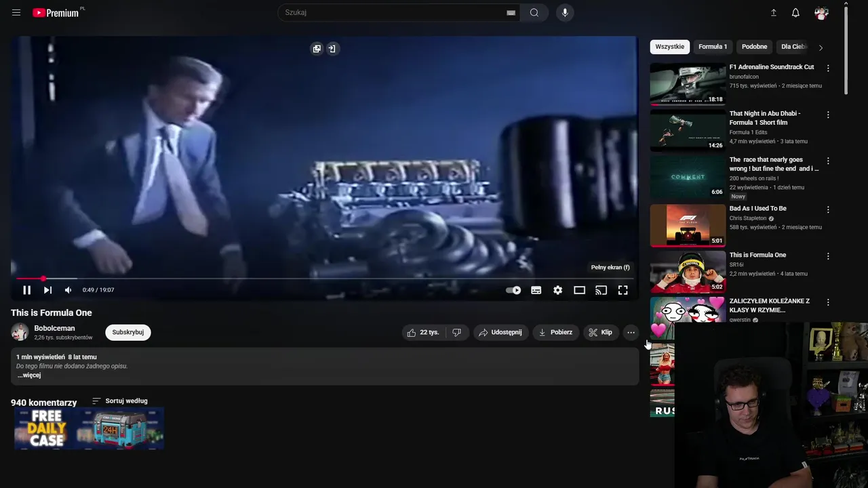Open Bad As I Used To Be thumbnail

(688, 225)
